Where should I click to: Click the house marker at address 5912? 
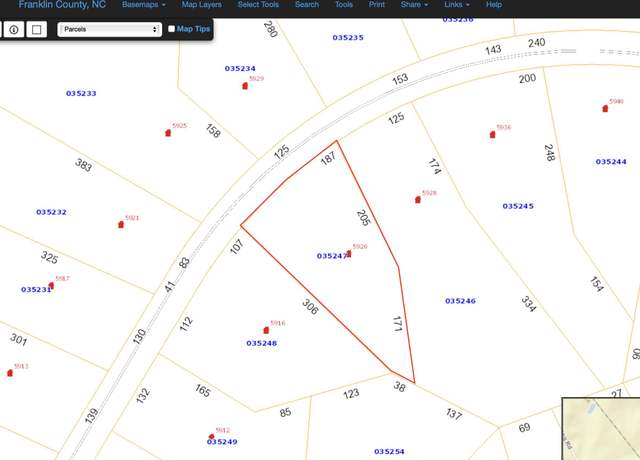(211, 436)
